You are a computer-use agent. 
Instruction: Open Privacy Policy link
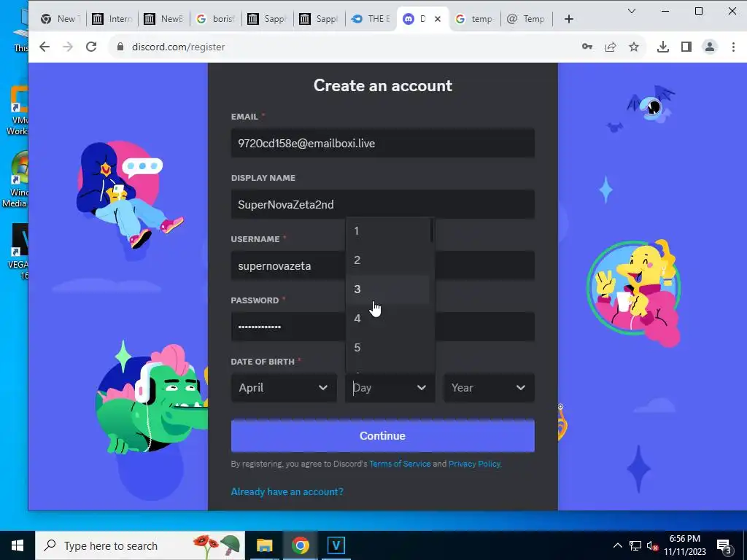click(x=474, y=464)
